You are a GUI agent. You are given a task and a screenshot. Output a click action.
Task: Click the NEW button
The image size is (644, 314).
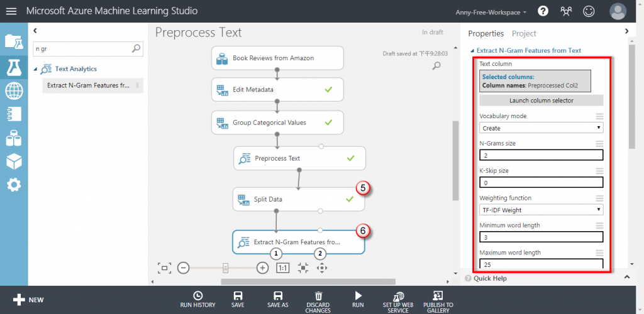28,300
